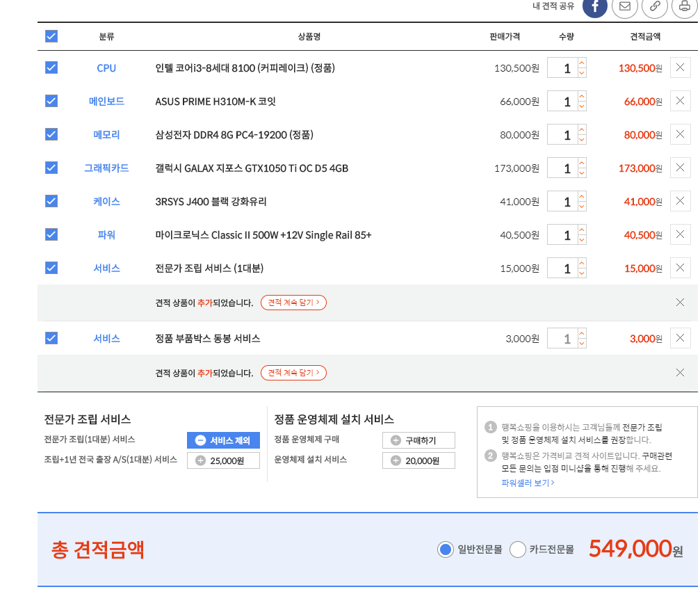Select the 일반전문몰 radio option

pyautogui.click(x=446, y=549)
